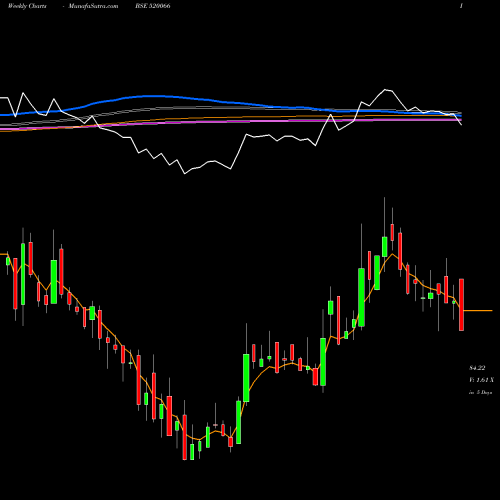Click the "in 5 Days" label
500x500 pixels.
pyautogui.click(x=480, y=393)
